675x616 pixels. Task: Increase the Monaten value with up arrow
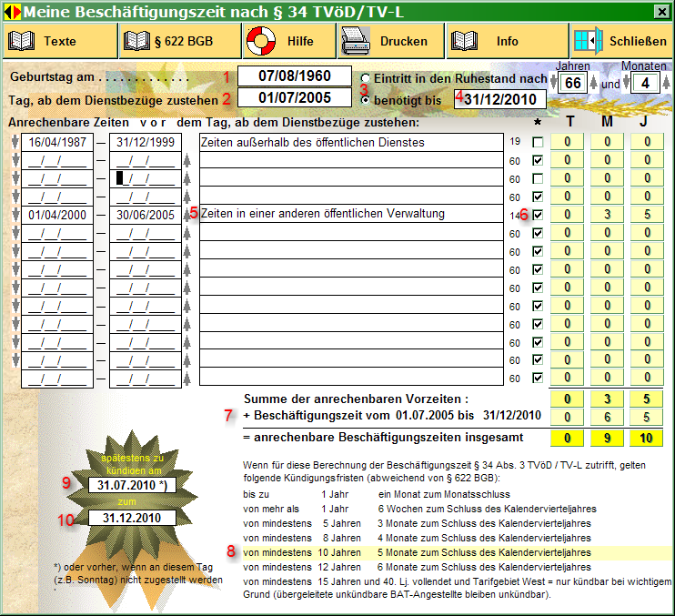coord(666,83)
